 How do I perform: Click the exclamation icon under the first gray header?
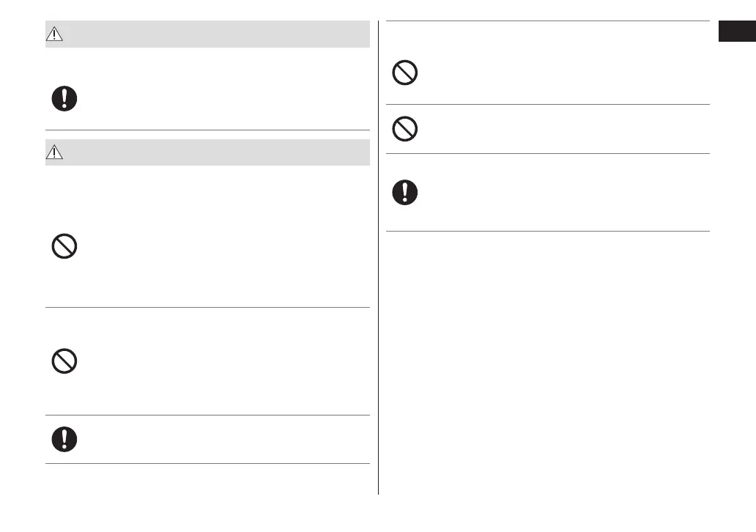[64, 99]
